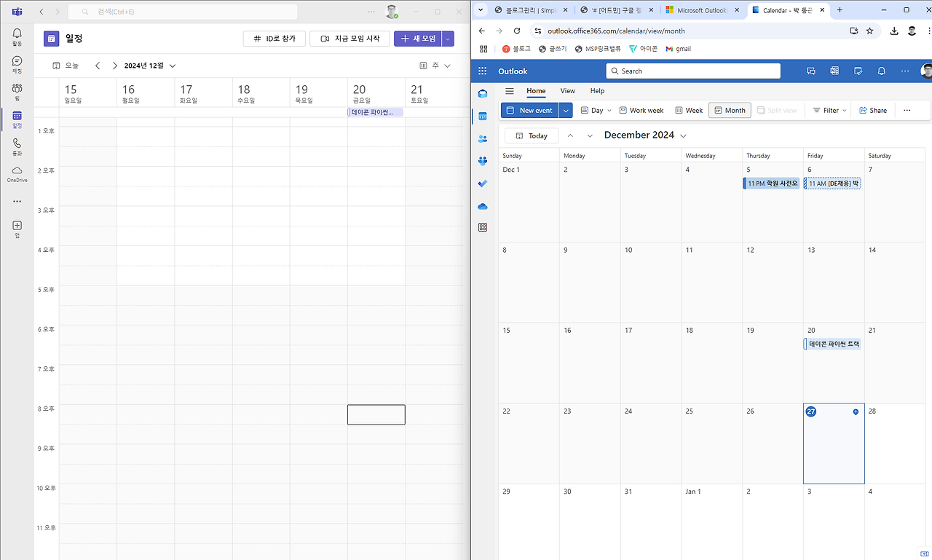Go back in Teams navigation history

coord(42,12)
